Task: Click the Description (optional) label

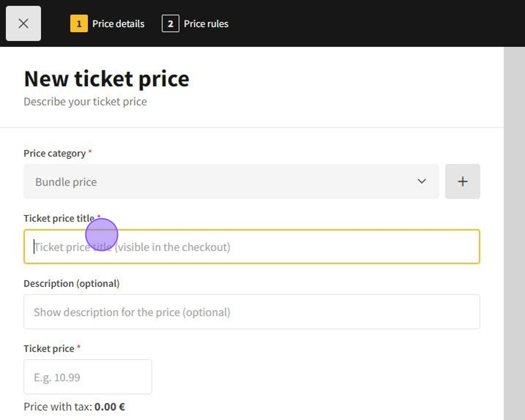Action: (x=71, y=284)
